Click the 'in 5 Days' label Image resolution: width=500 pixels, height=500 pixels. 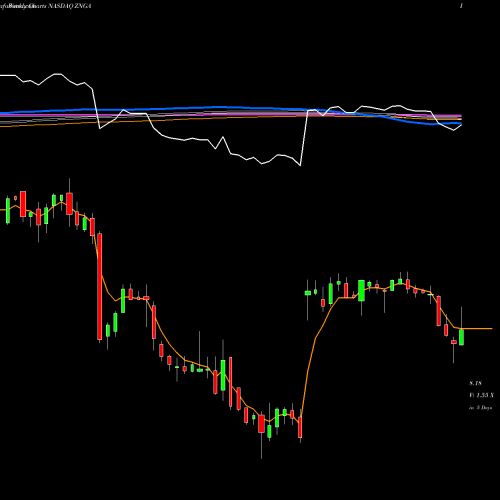(481, 407)
